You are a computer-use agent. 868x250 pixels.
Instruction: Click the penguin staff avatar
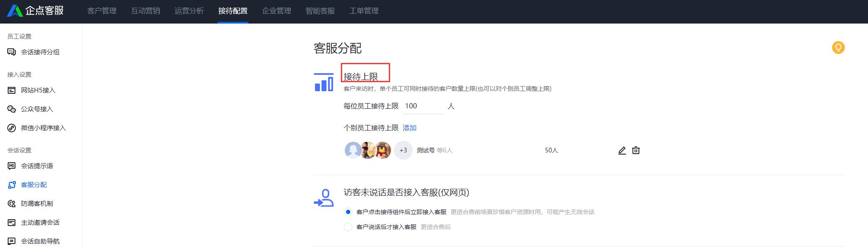coord(383,150)
